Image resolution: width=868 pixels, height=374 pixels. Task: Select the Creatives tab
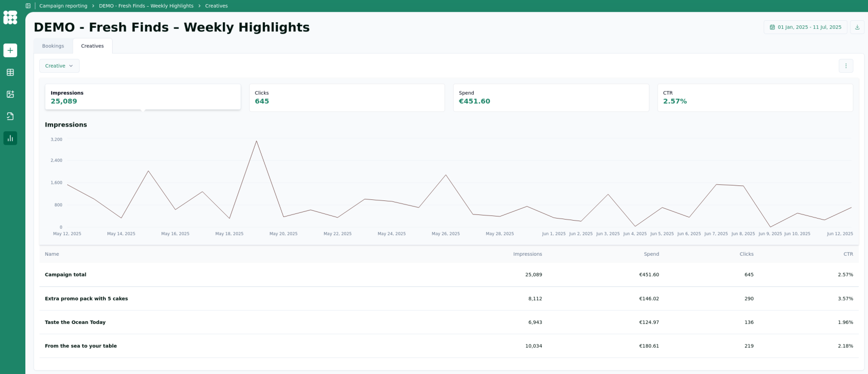92,46
